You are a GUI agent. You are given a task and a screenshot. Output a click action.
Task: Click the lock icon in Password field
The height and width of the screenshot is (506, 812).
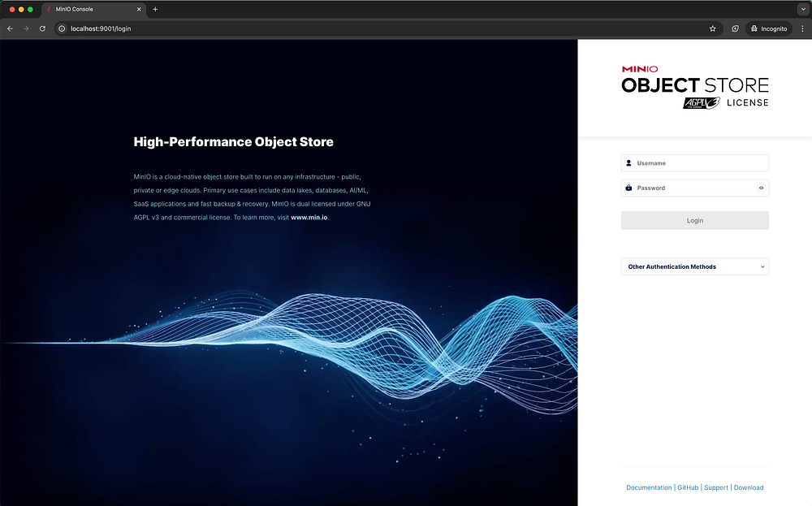point(628,188)
